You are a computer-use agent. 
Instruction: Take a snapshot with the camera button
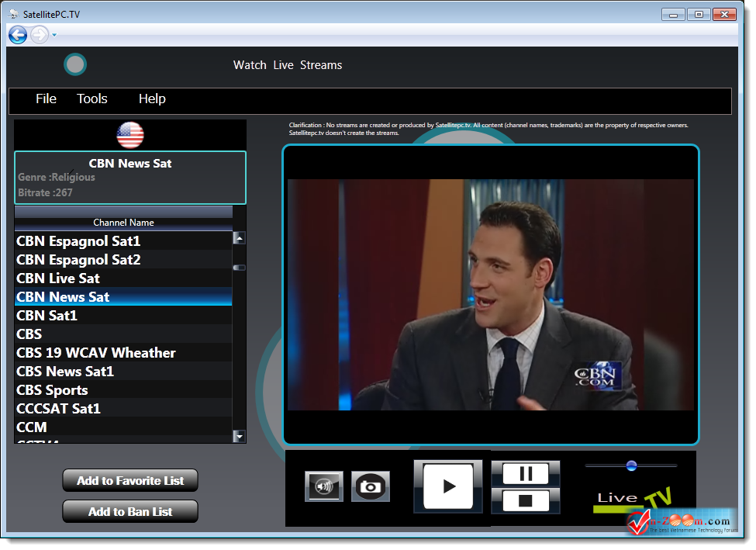pyautogui.click(x=371, y=486)
